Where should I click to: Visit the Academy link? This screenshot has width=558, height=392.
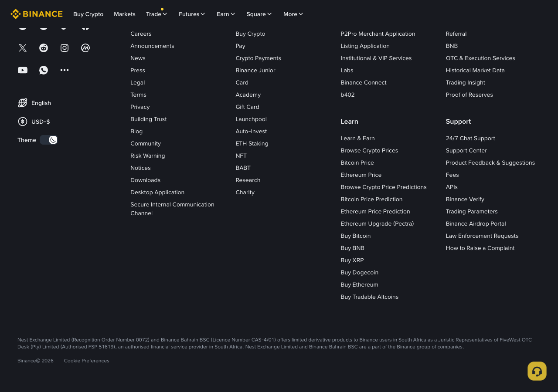(x=248, y=95)
